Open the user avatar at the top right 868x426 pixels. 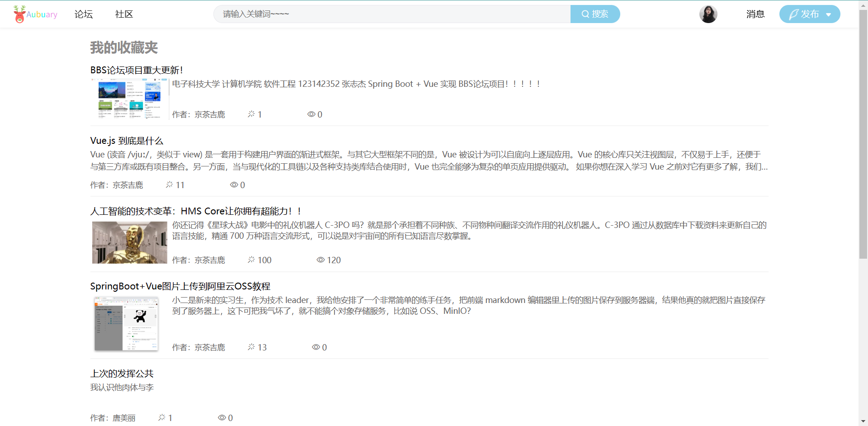tap(708, 14)
